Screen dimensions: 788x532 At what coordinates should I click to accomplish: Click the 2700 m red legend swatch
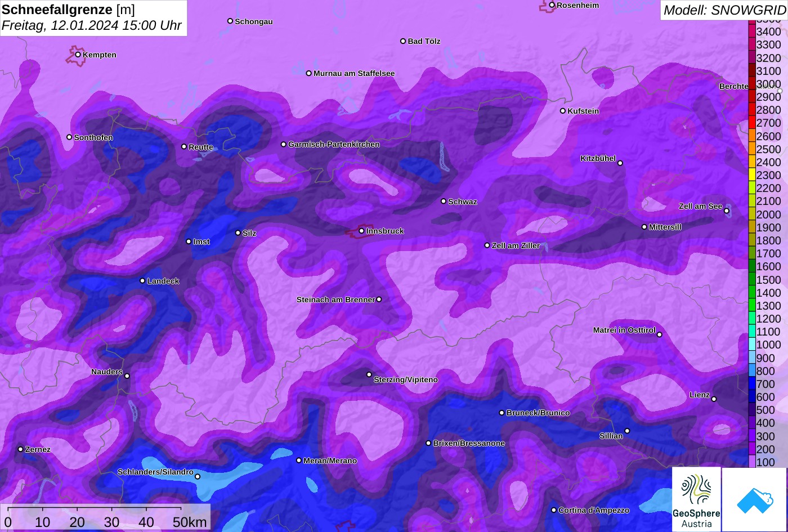(x=751, y=122)
